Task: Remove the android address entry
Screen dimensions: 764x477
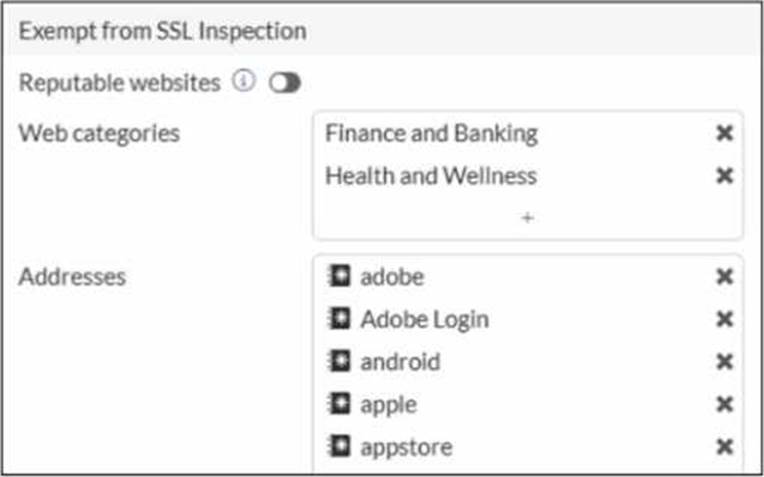Action: coord(725,362)
